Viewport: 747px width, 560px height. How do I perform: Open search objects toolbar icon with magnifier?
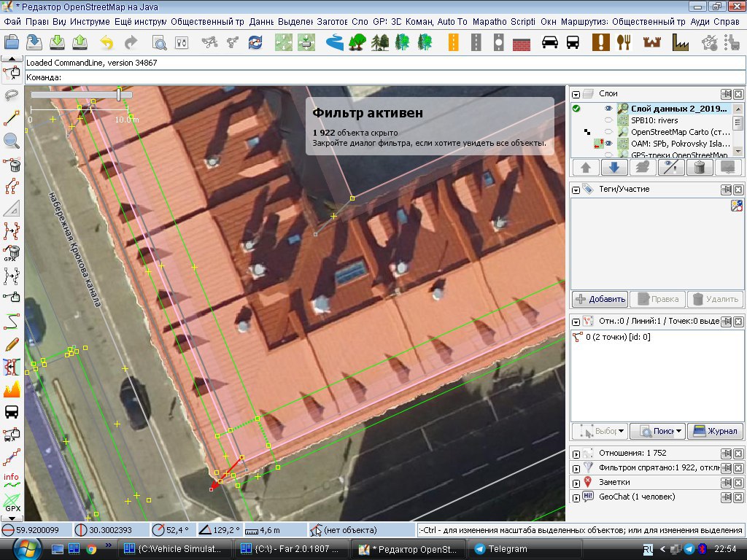[x=159, y=42]
